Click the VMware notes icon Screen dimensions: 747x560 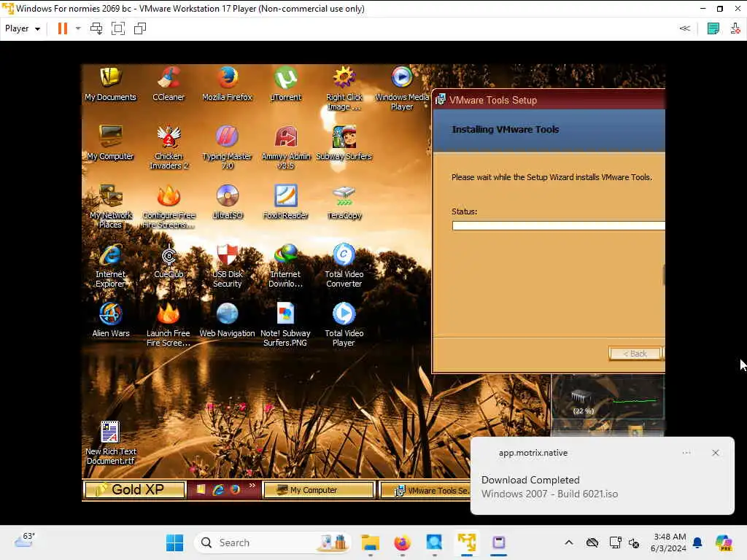713,28
